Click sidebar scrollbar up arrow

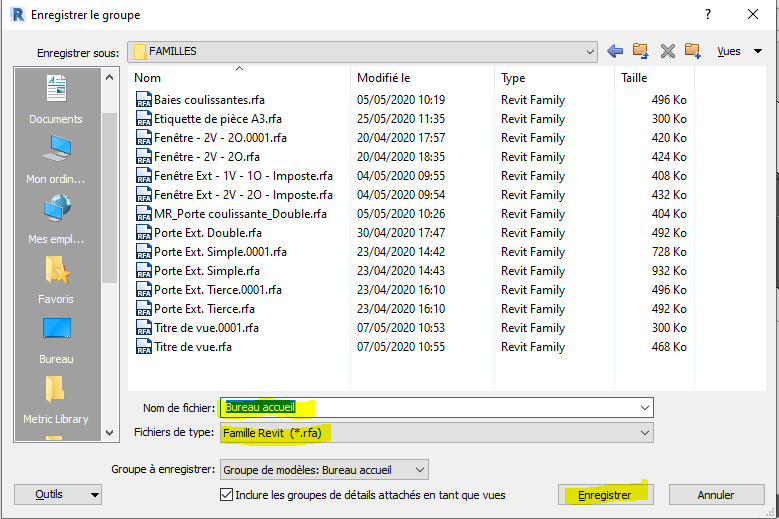pyautogui.click(x=109, y=77)
